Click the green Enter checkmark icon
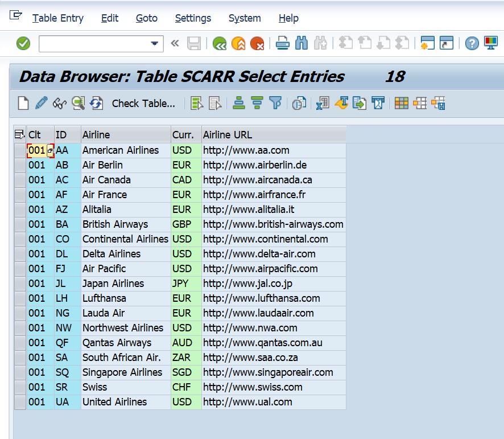 23,43
